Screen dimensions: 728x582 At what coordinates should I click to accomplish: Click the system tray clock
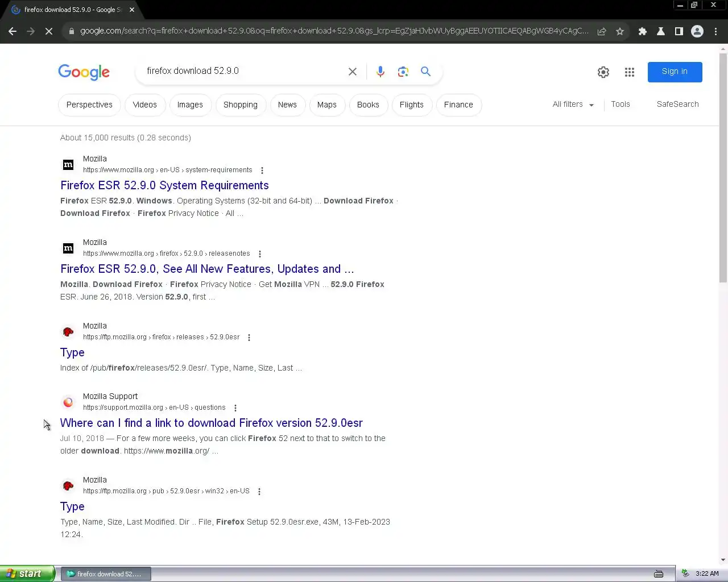coord(707,574)
